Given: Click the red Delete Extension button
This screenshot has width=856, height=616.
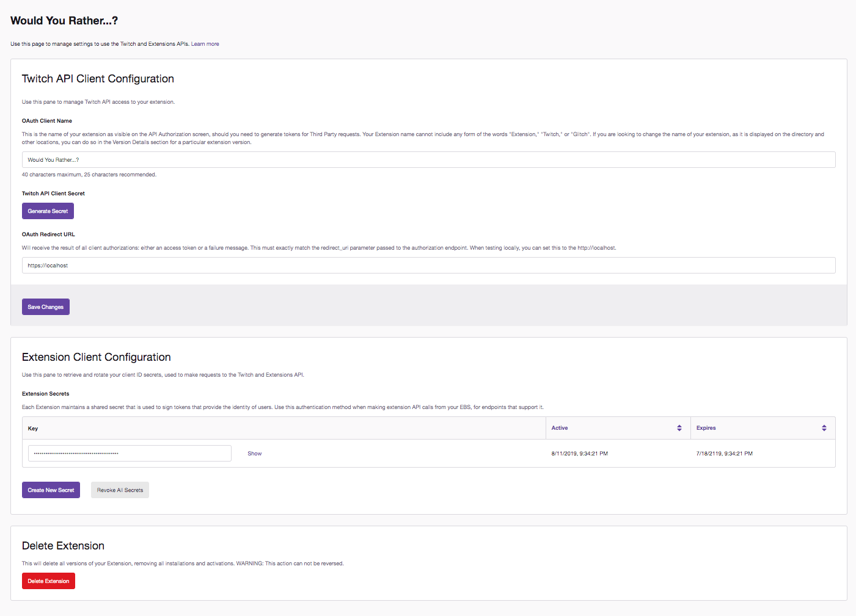Looking at the screenshot, I should [x=48, y=581].
